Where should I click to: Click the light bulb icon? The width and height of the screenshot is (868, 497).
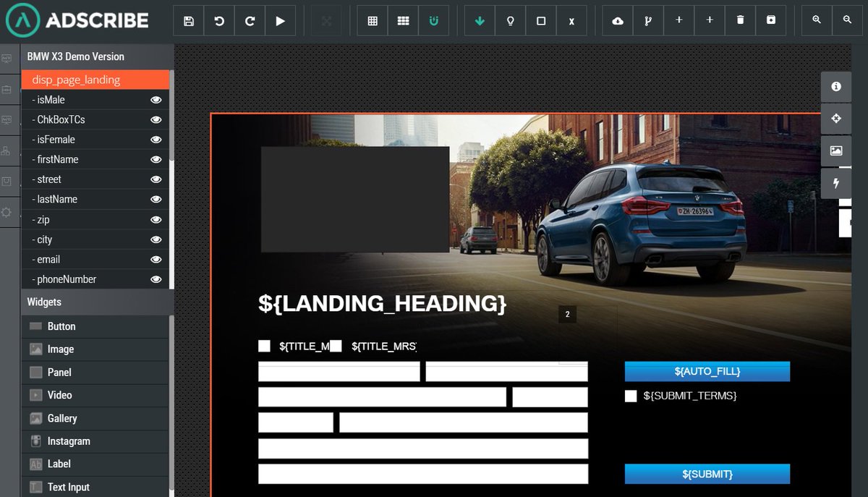tap(510, 22)
